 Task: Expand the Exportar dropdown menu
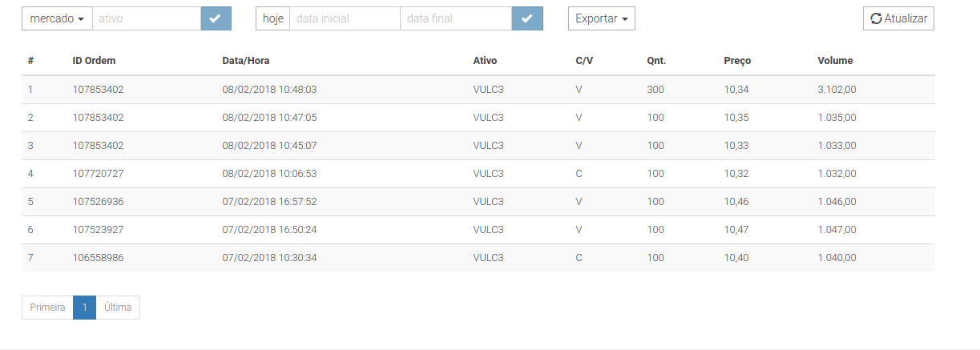[x=601, y=18]
